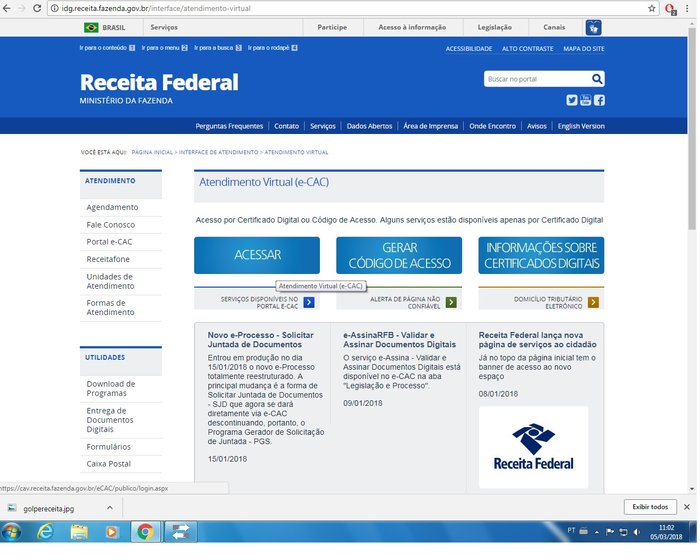The width and height of the screenshot is (700, 560).
Task: Expand golpereceita.jpg download options chevron
Action: tap(110, 508)
